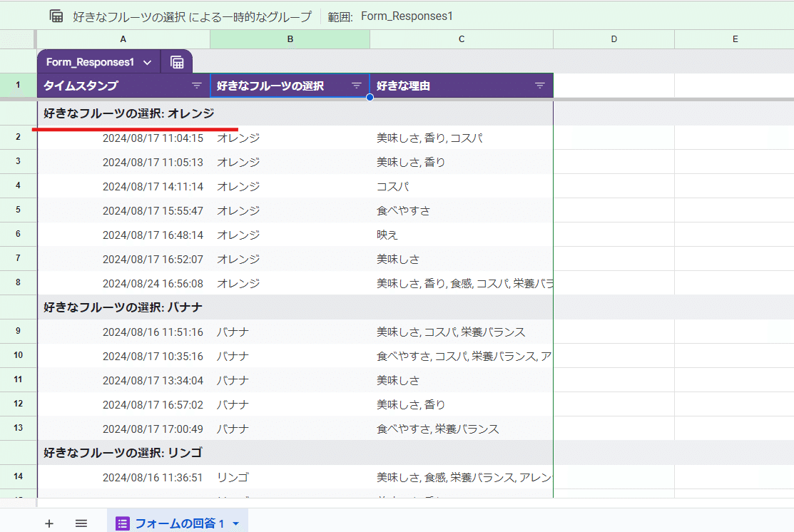Click the form icon on フォームの回答 1 tab
Image resolution: width=794 pixels, height=532 pixels.
click(123, 523)
